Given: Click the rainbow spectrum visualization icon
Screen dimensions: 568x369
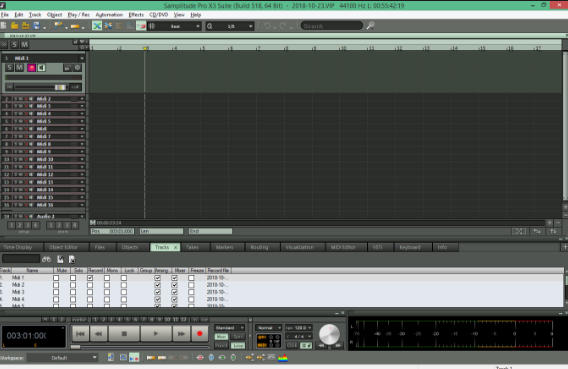Looking at the screenshot, I should point(283,358).
